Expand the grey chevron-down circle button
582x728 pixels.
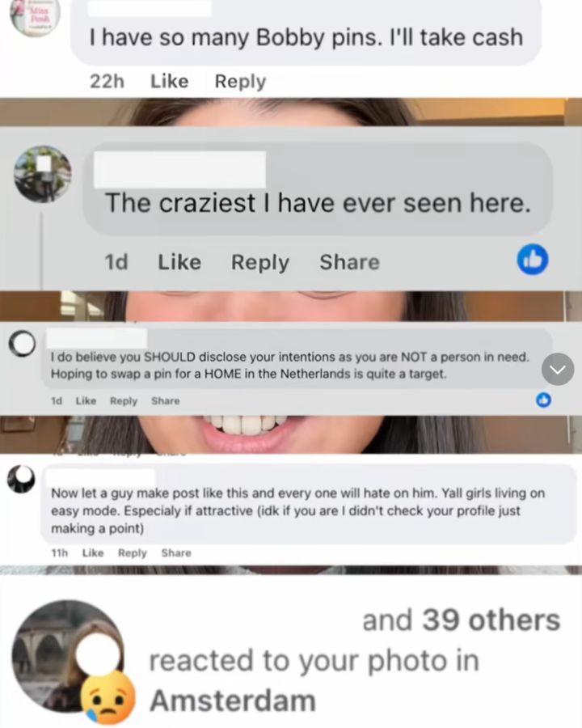(558, 369)
